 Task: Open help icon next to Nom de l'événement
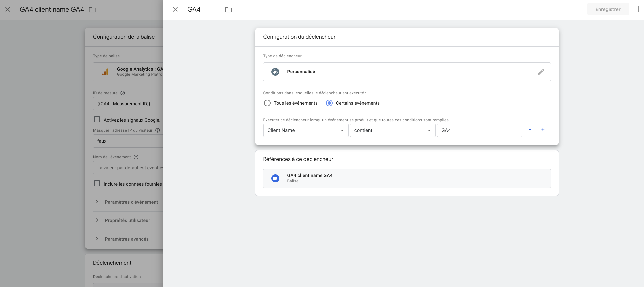(x=136, y=157)
